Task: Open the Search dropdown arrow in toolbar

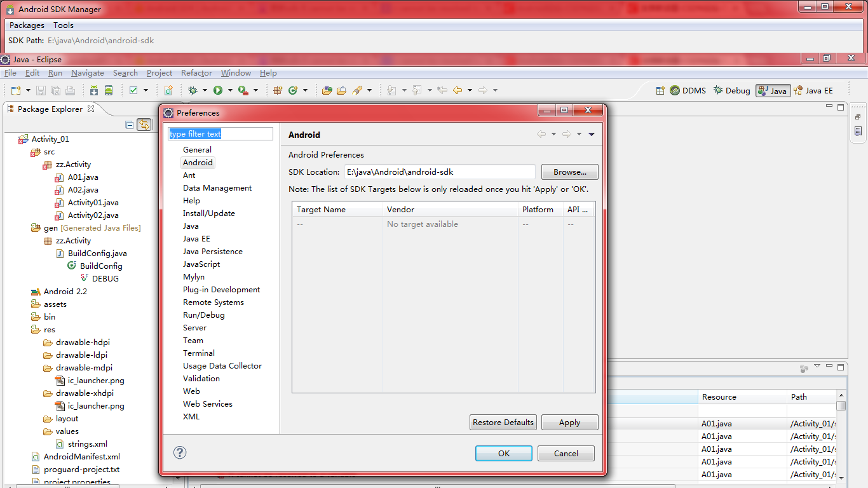Action: (369, 90)
